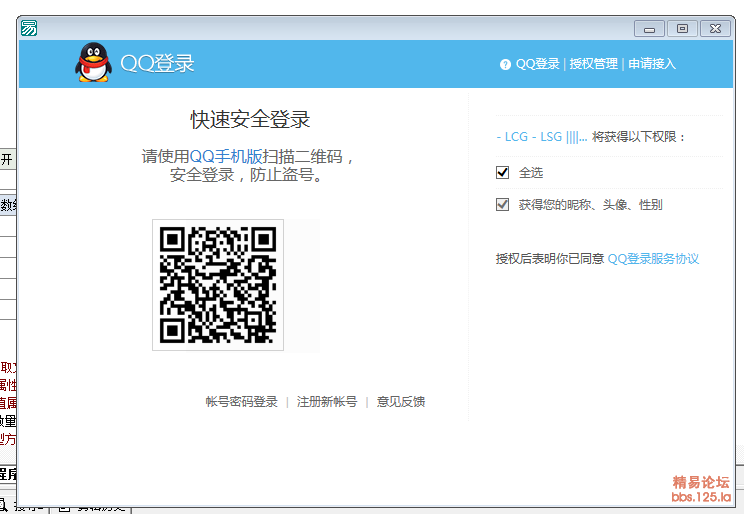The image size is (744, 514).
Task: Close the QQ login window
Action: 714,29
